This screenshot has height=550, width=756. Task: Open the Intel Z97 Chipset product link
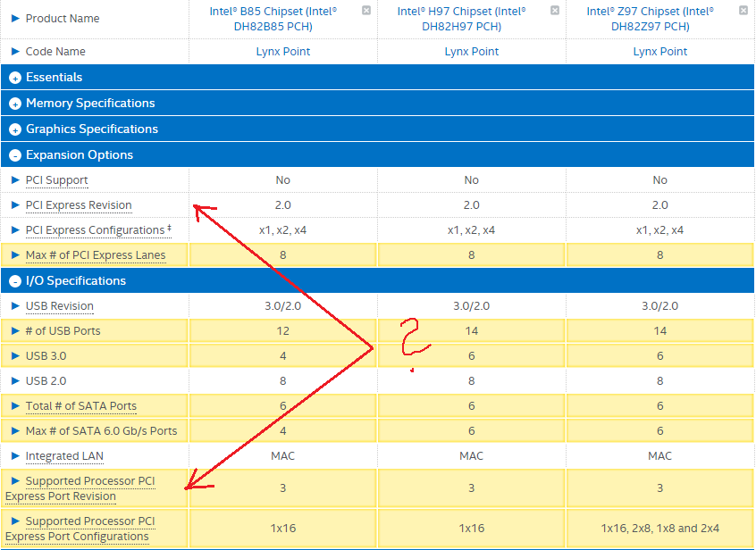[650, 19]
